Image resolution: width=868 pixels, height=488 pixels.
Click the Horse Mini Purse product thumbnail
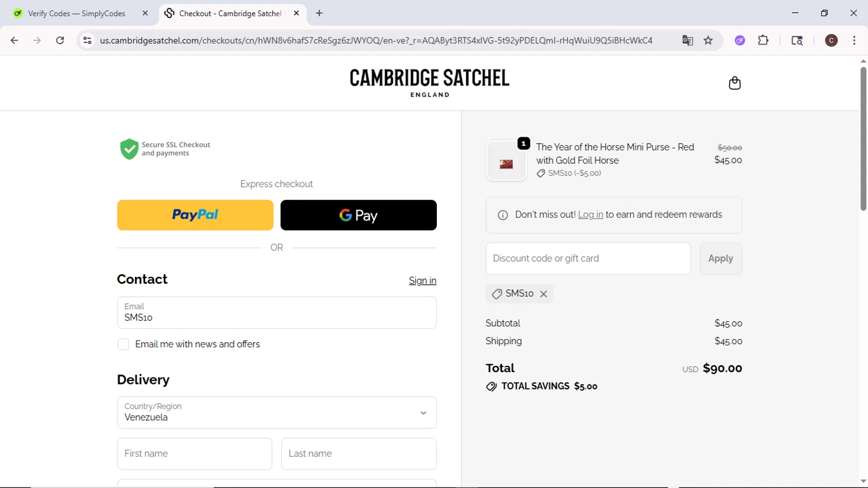click(x=506, y=162)
